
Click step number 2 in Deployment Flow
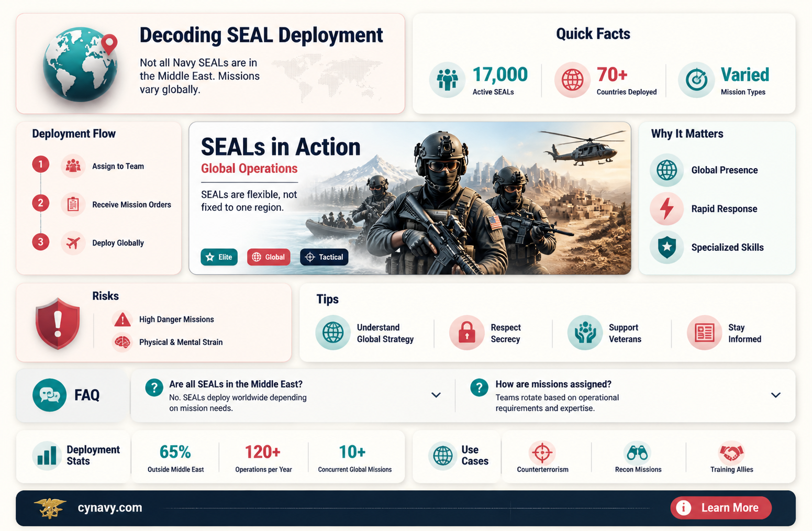click(x=41, y=203)
